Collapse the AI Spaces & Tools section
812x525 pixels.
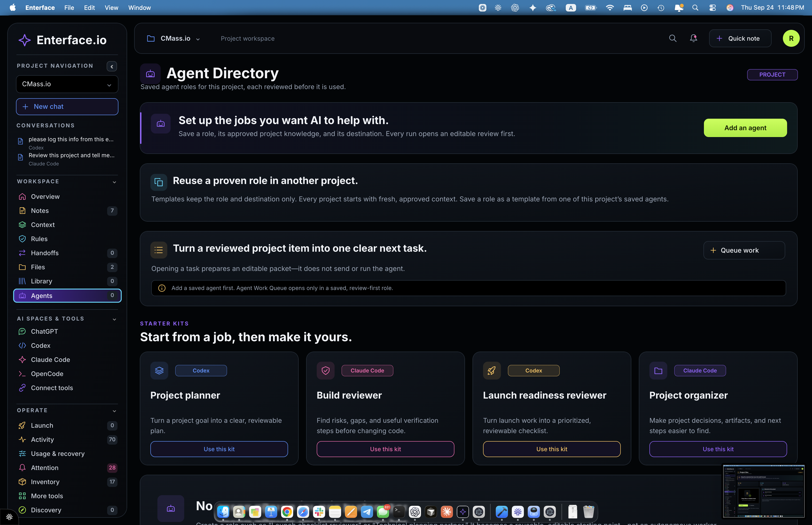point(114,319)
